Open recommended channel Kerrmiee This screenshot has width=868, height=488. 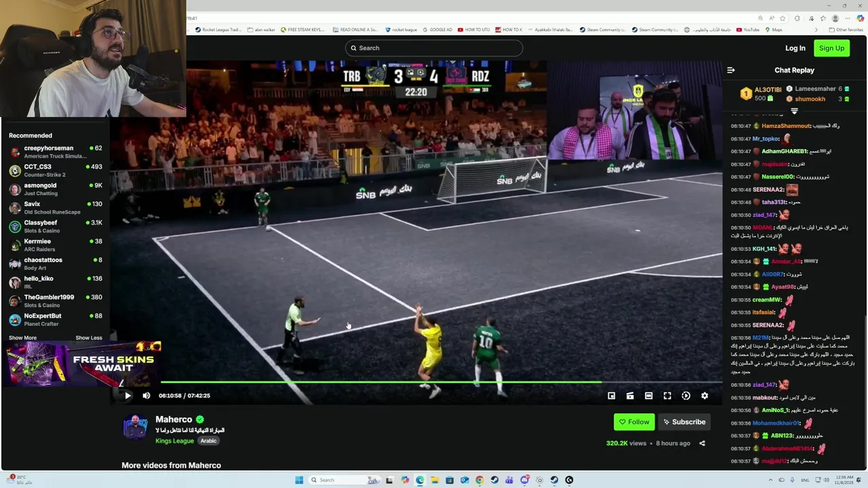[x=54, y=245]
